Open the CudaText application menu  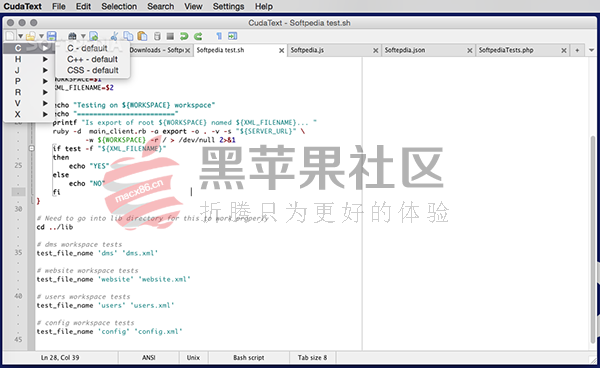[23, 7]
